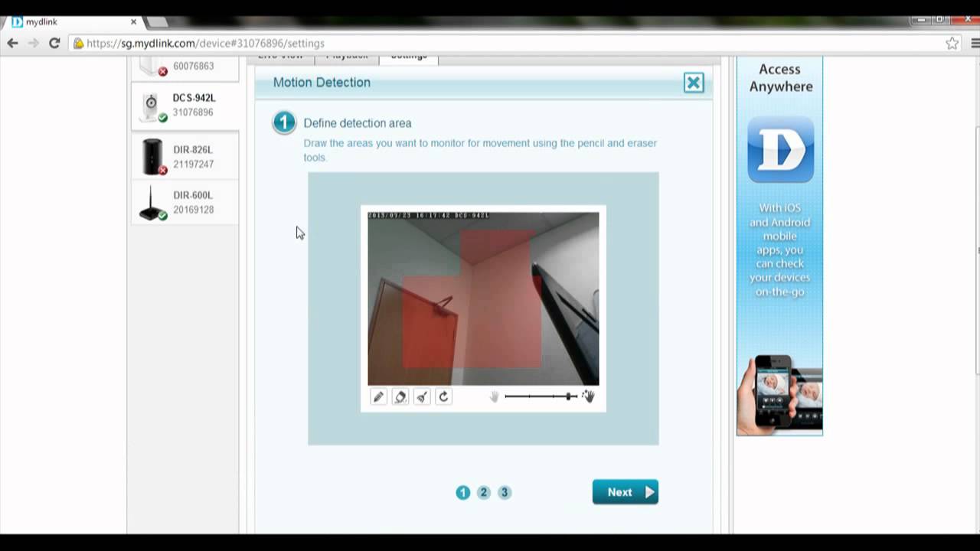Click the camera preview with red detection area
This screenshot has width=980, height=551.
point(483,299)
